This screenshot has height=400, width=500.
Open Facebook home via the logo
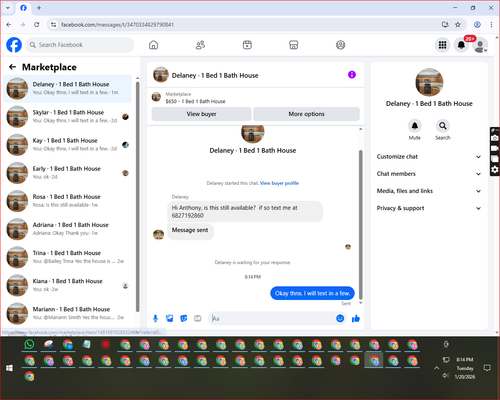14,45
